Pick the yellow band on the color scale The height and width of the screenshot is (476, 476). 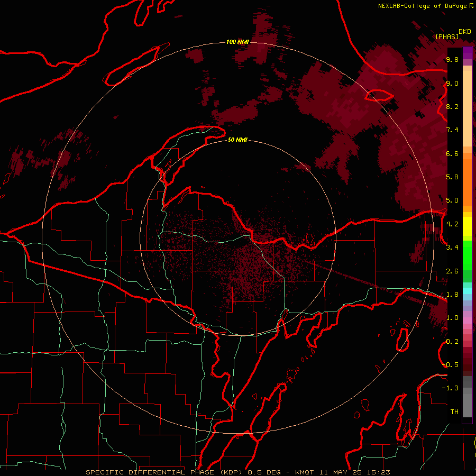click(x=467, y=226)
